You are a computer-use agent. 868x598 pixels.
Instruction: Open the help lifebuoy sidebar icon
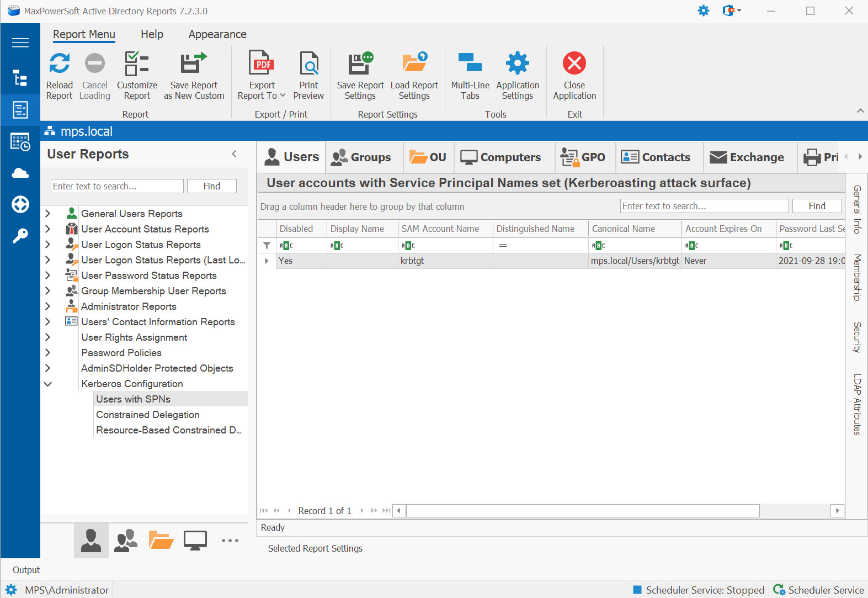pos(20,204)
